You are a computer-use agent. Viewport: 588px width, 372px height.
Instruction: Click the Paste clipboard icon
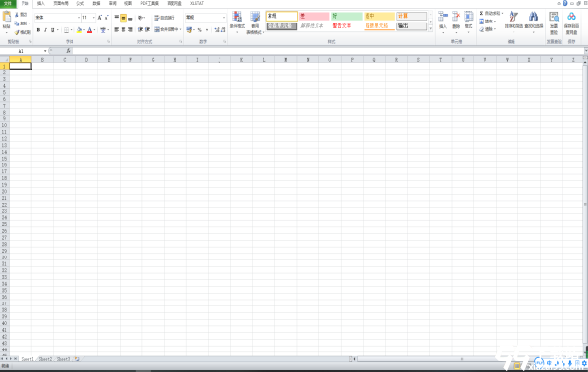pyautogui.click(x=7, y=17)
